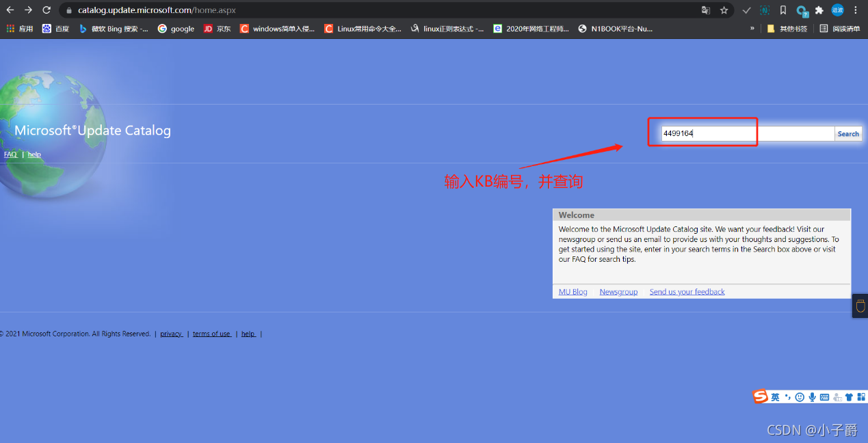Image resolution: width=868 pixels, height=443 pixels.
Task: Open the blue extension with question badge
Action: pos(802,11)
